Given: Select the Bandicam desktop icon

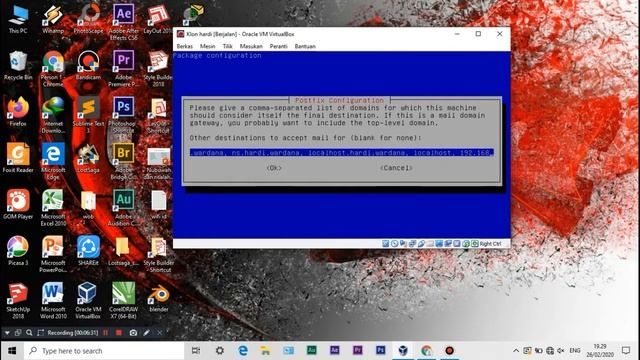Looking at the screenshot, I should (x=88, y=65).
